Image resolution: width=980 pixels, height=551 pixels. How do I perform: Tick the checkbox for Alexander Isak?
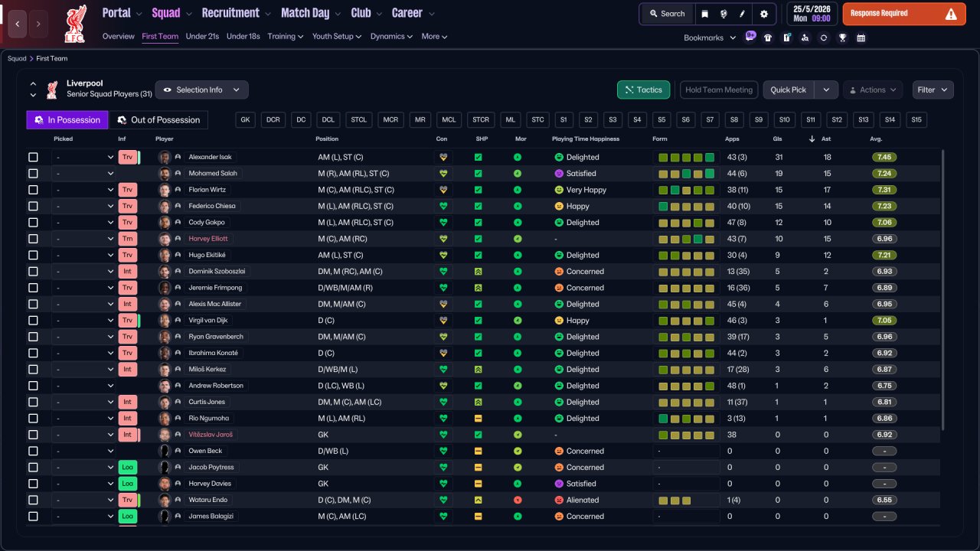[x=33, y=157]
